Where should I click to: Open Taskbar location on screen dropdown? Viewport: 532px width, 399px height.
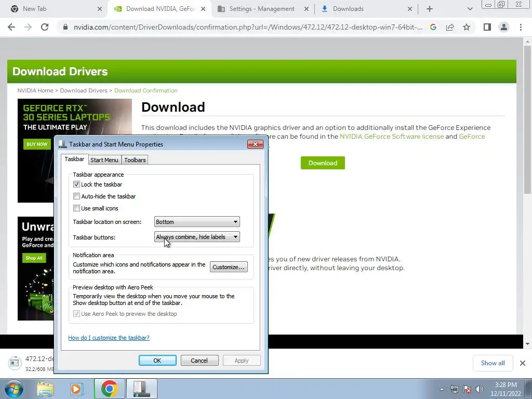tap(197, 221)
